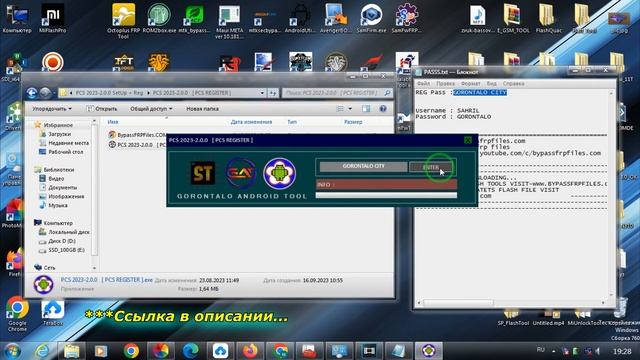640x360 pixels.
Task: Refresh the Explorer folder view
Action: 273,93
